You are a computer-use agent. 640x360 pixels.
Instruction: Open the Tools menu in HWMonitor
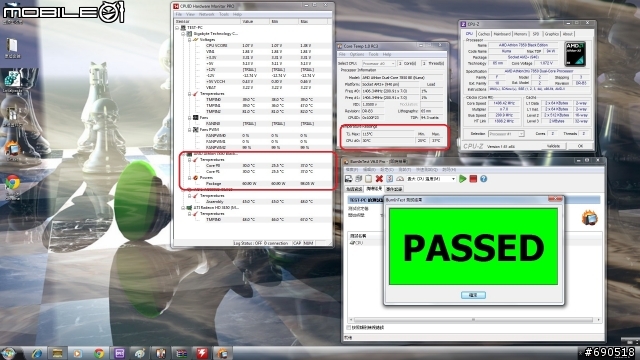(x=224, y=14)
